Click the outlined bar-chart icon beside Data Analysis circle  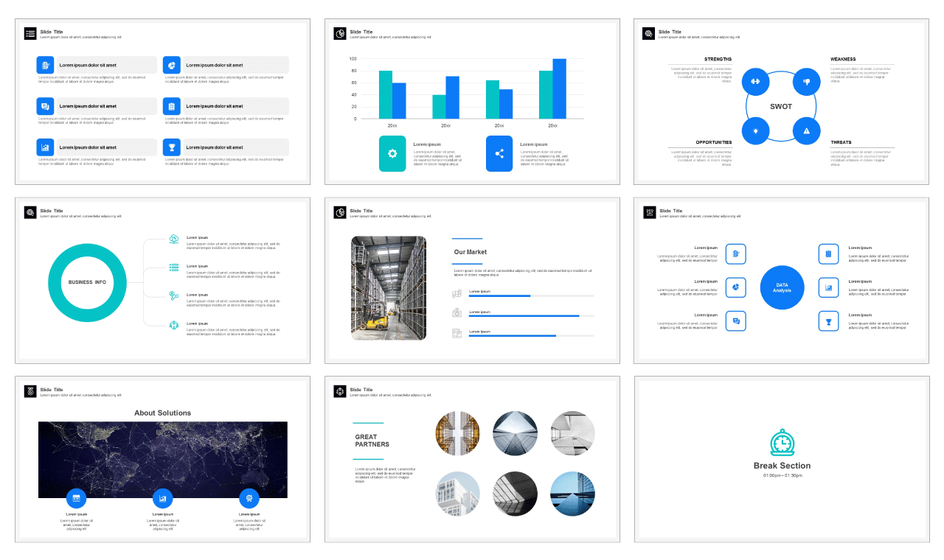[x=828, y=287]
